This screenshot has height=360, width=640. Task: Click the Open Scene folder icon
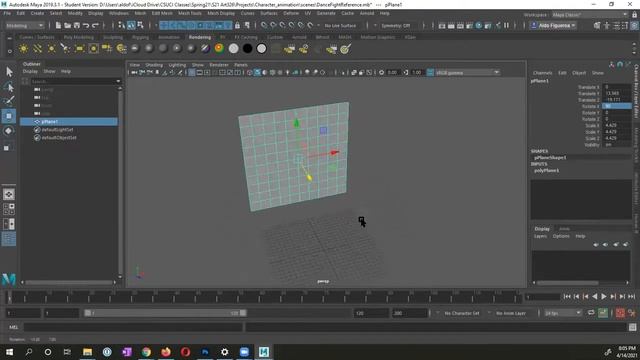(67, 25)
